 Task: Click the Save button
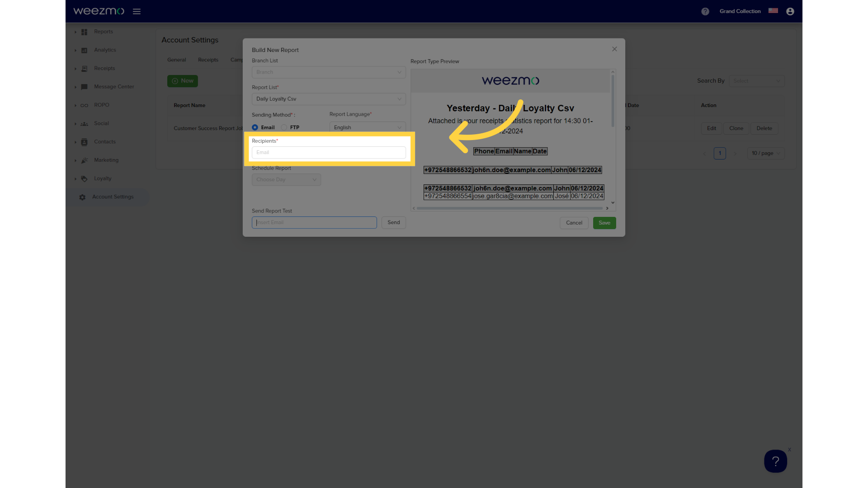click(604, 222)
